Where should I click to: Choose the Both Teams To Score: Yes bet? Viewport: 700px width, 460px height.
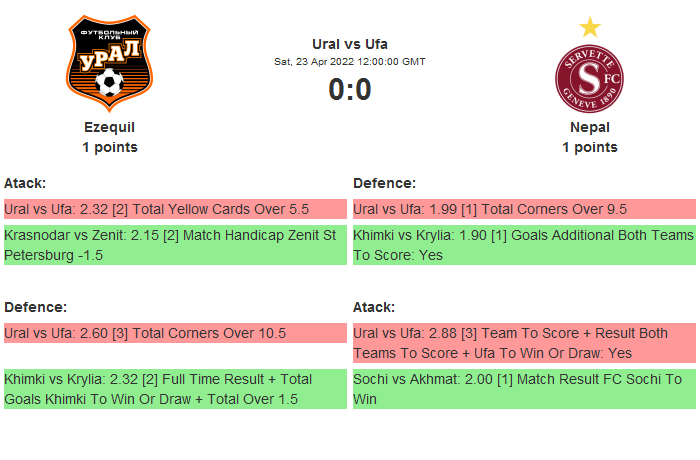pyautogui.click(x=524, y=245)
